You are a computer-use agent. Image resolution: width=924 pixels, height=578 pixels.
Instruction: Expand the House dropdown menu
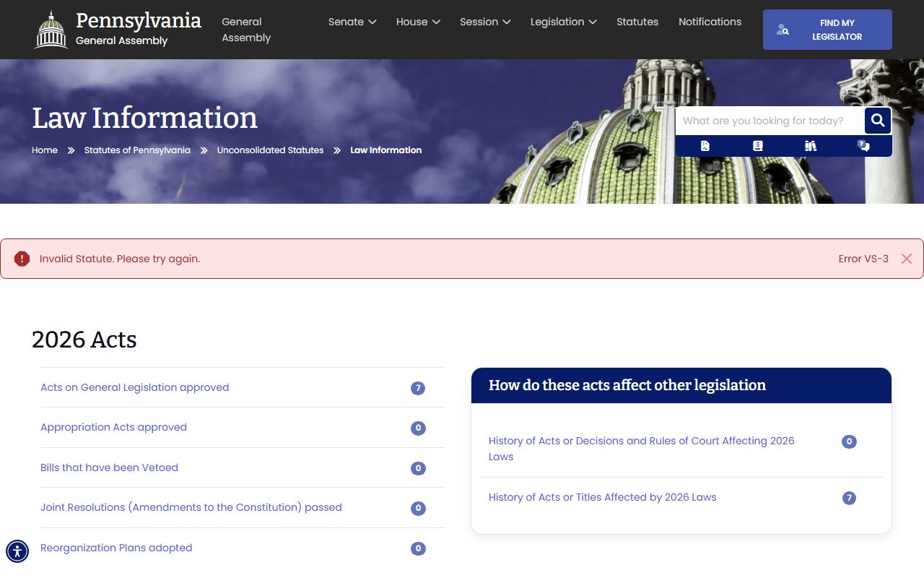pyautogui.click(x=418, y=22)
